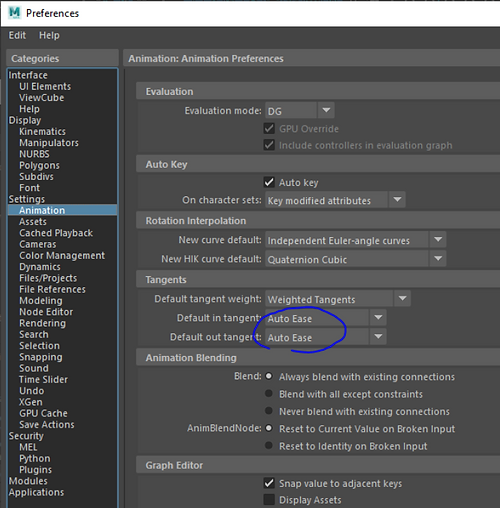The width and height of the screenshot is (500, 508).
Task: Select the Undo category
Action: click(31, 391)
